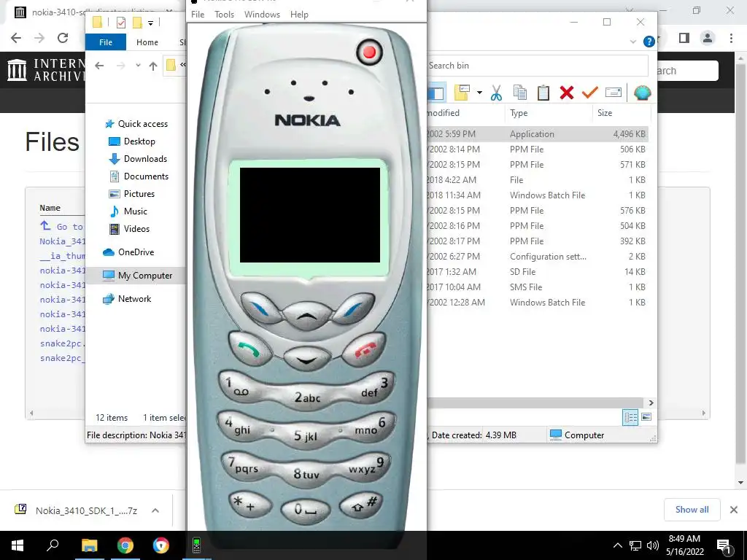
Task: Show hidden system tray icons
Action: click(x=617, y=545)
